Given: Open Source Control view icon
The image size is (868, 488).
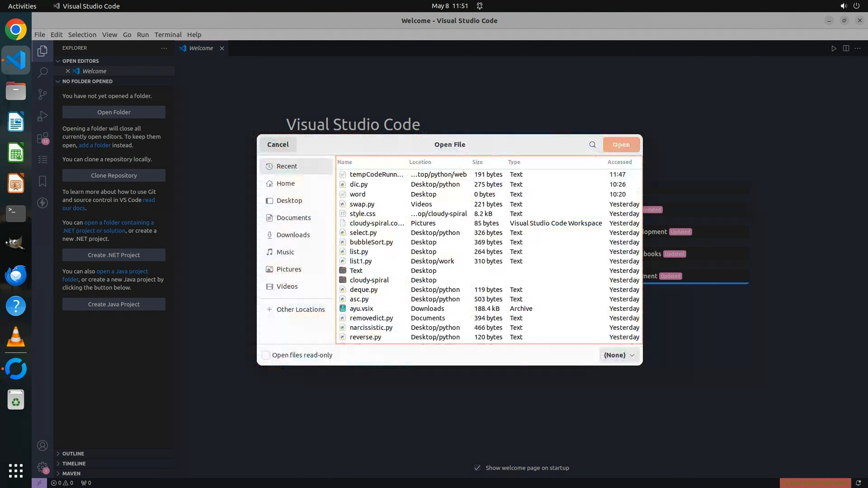Looking at the screenshot, I should (42, 94).
